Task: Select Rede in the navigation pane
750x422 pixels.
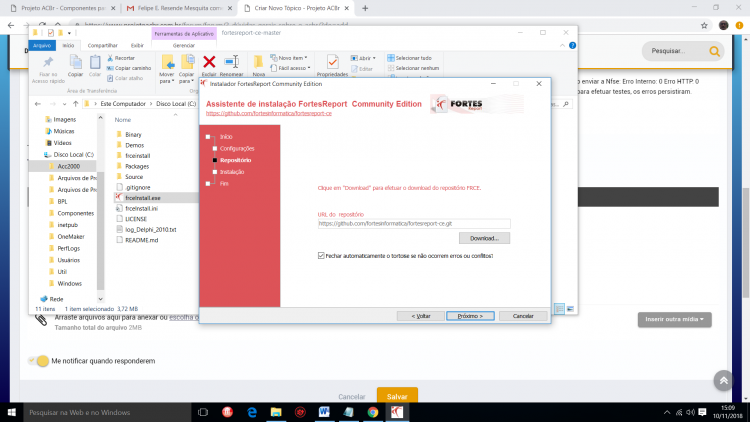Action: pos(56,299)
